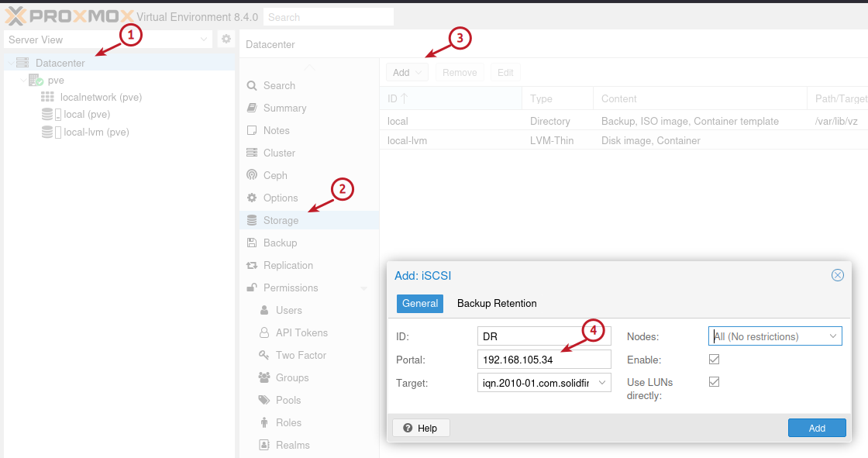Open the Target iqn dropdown
The height and width of the screenshot is (458, 868).
tap(602, 383)
